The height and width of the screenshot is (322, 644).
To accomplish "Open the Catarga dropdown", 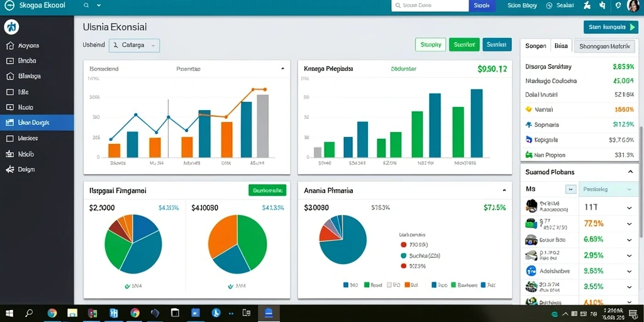I will point(135,45).
